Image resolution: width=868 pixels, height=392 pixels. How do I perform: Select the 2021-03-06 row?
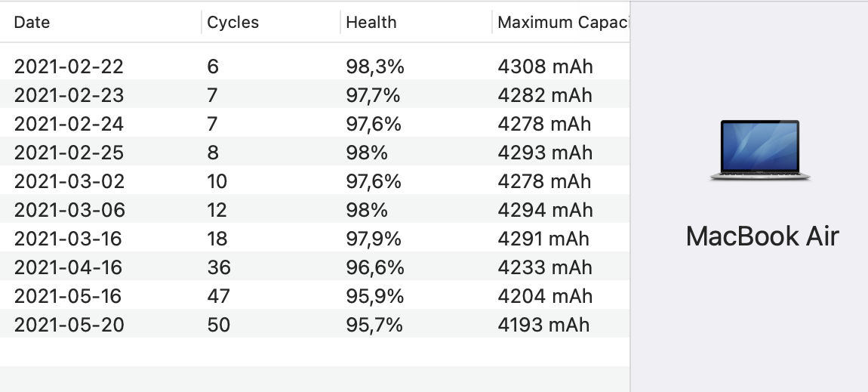[69, 210]
